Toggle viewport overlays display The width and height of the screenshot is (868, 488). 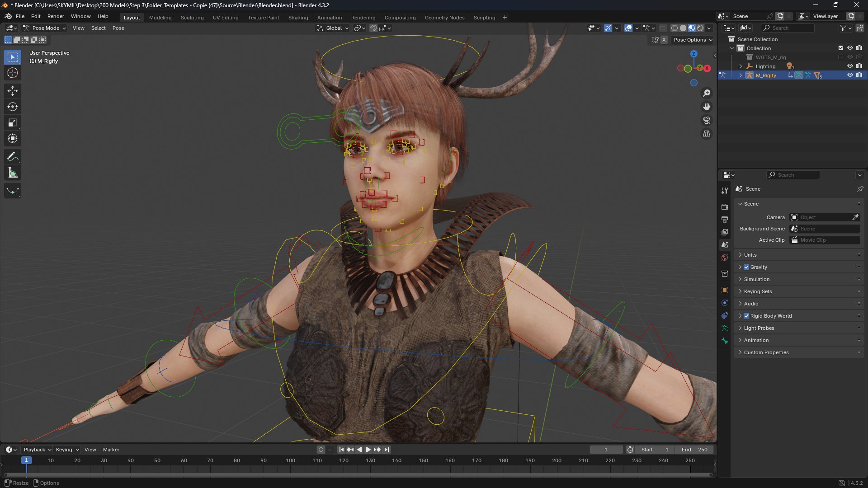628,28
